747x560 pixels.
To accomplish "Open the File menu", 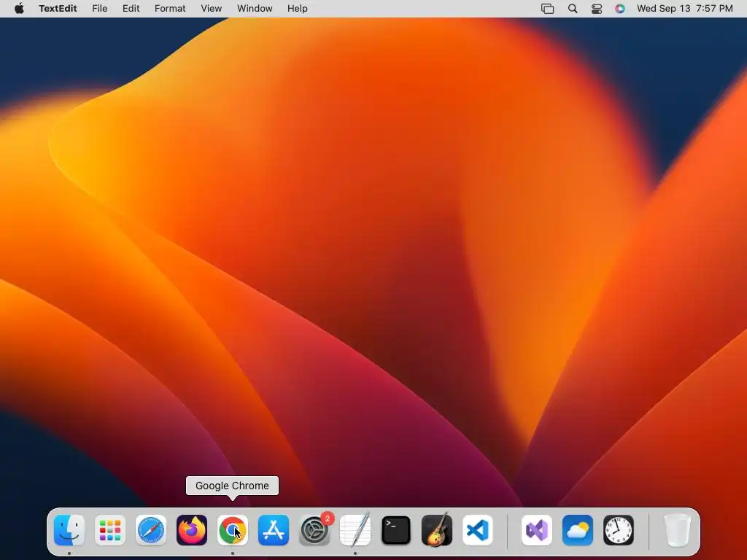I will coord(99,9).
